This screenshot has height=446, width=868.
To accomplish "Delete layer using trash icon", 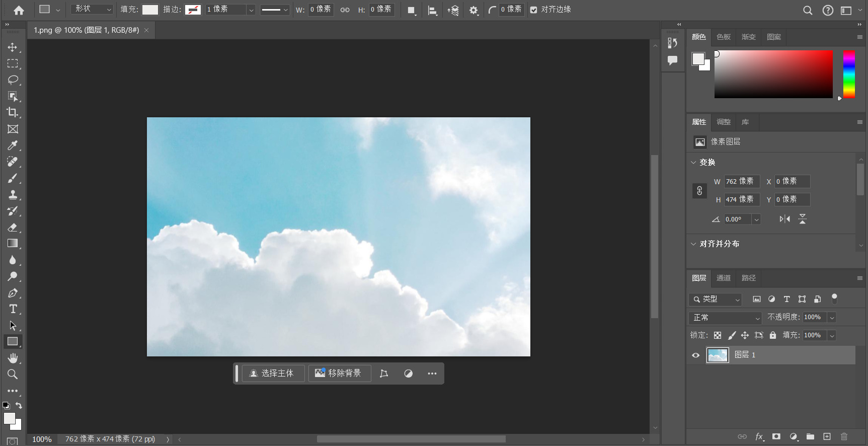I will click(x=844, y=436).
